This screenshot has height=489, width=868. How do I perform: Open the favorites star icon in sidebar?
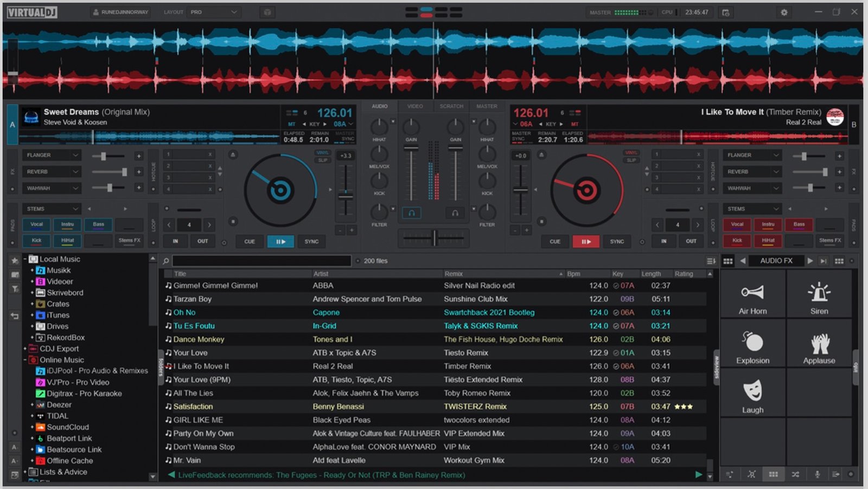click(15, 261)
